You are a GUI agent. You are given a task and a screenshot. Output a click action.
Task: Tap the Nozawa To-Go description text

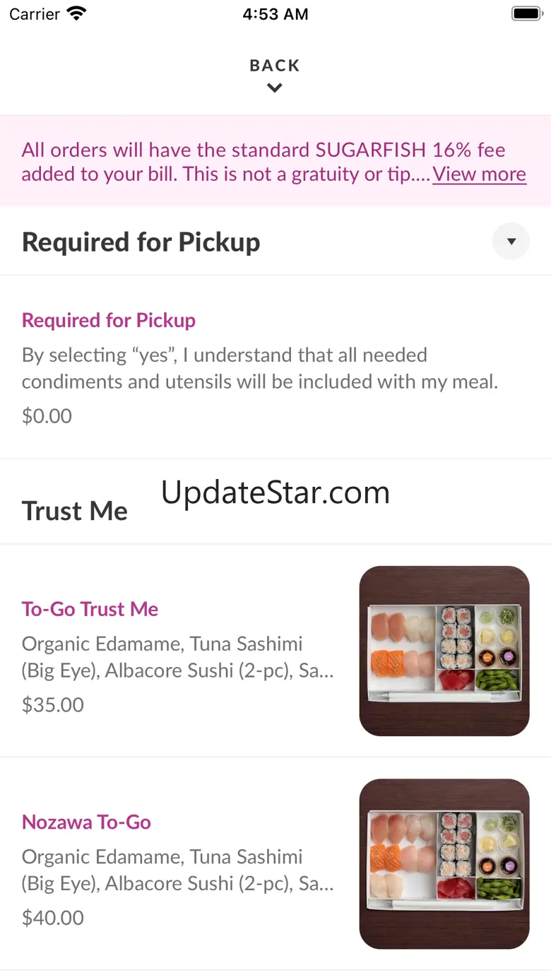177,870
